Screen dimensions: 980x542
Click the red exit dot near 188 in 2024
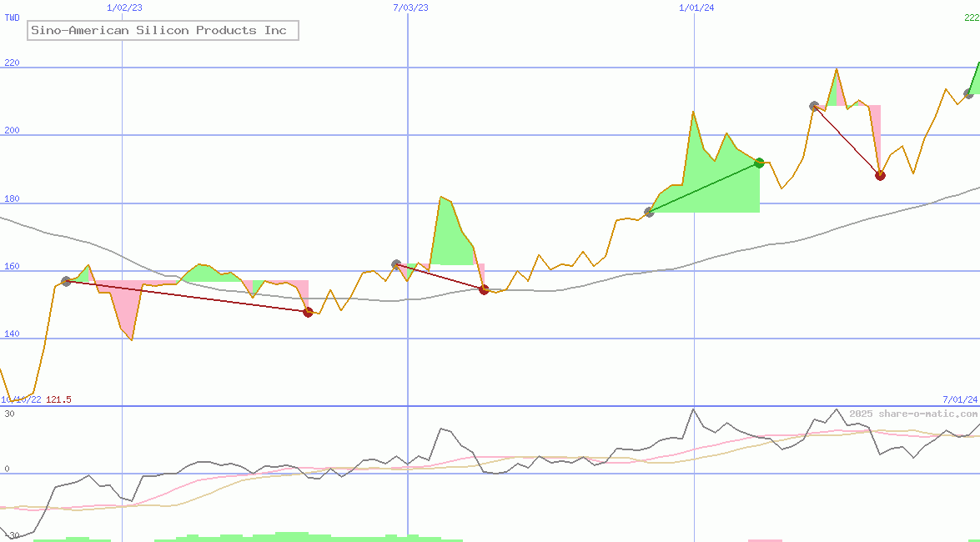(880, 175)
